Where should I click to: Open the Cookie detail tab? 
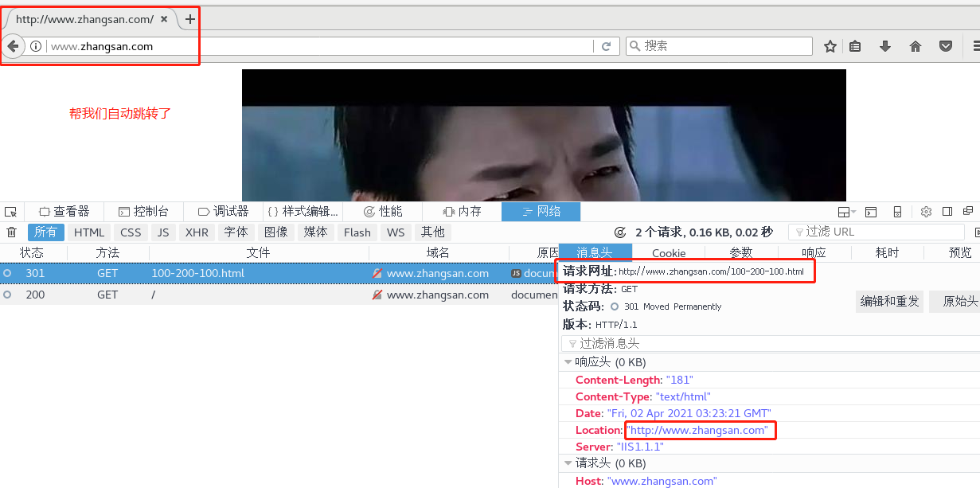(669, 252)
